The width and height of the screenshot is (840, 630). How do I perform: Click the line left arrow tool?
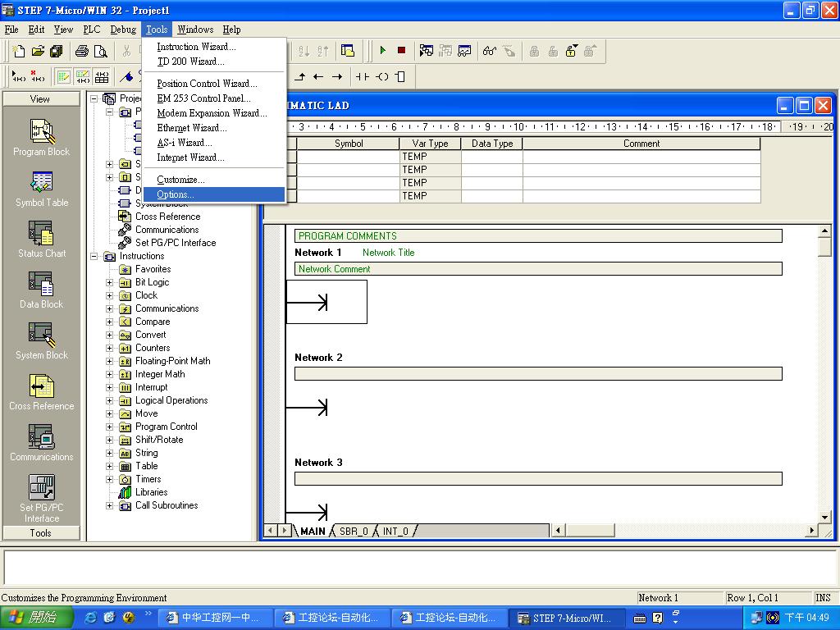tap(318, 76)
